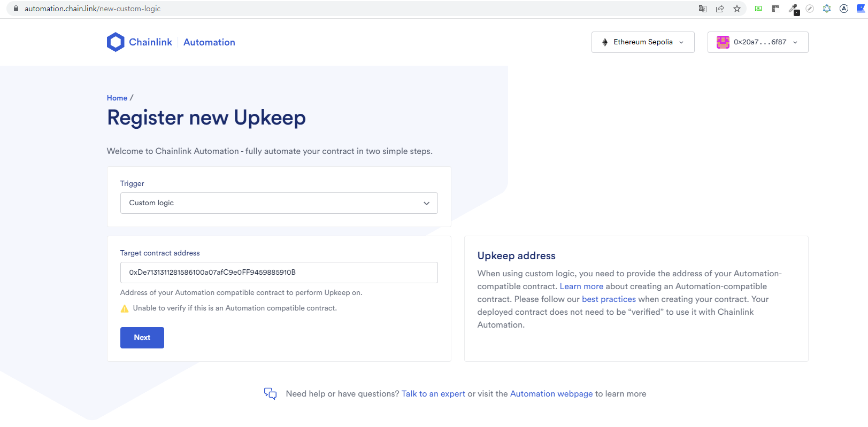Click the Register new Upkeep heading
The height and width of the screenshot is (427, 868).
point(206,118)
